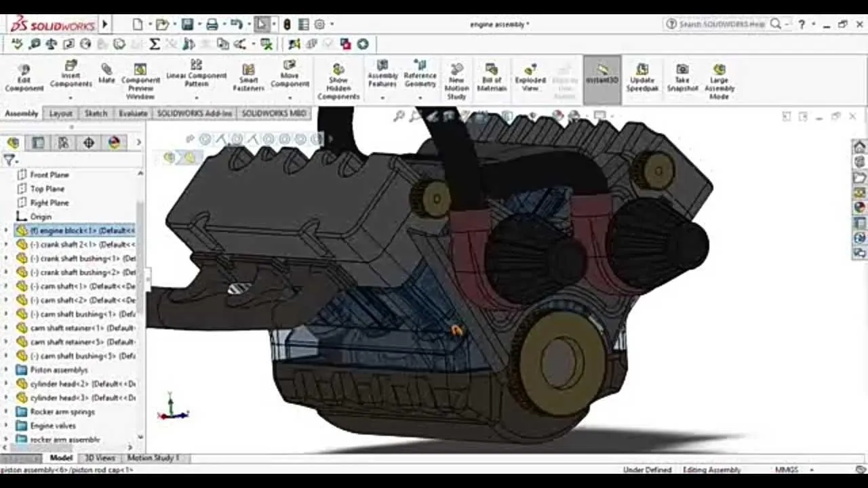Click the Help question mark button
The image size is (868, 488).
(802, 24)
